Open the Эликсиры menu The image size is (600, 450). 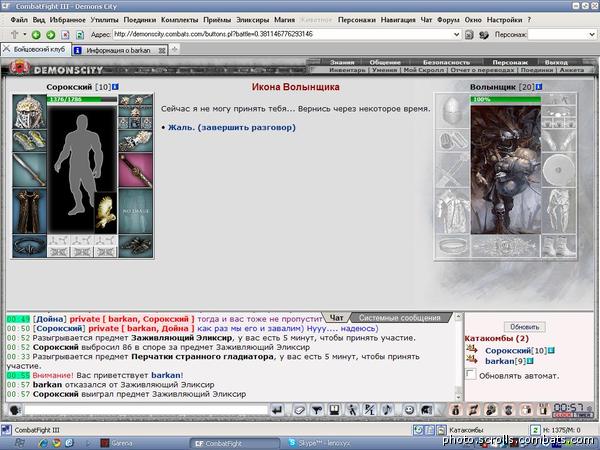(x=253, y=20)
